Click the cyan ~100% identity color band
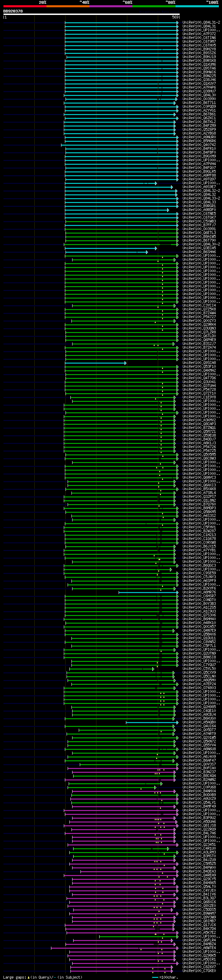This screenshot has height=980, width=222. (197, 6)
